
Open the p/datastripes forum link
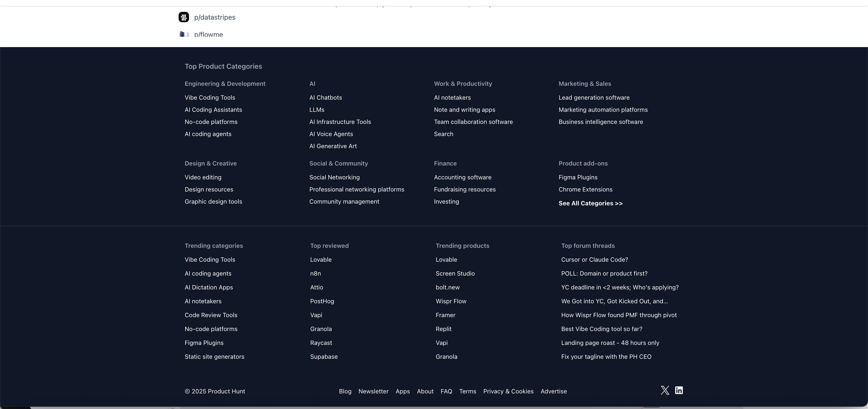click(x=215, y=17)
